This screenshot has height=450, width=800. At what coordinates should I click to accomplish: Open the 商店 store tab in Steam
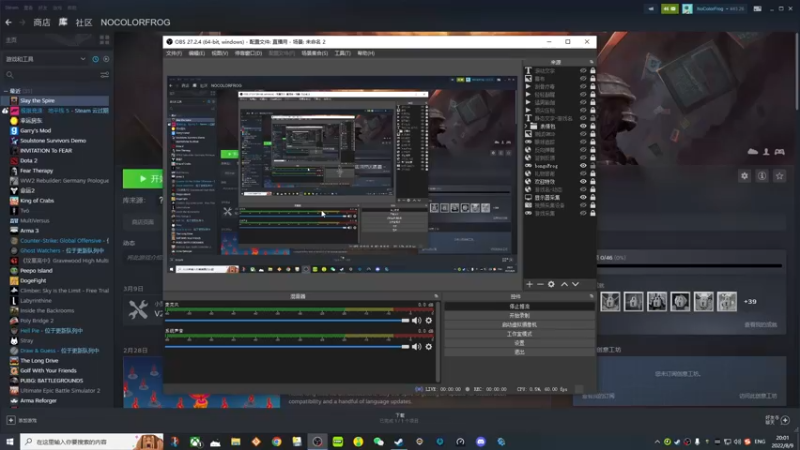[42, 22]
